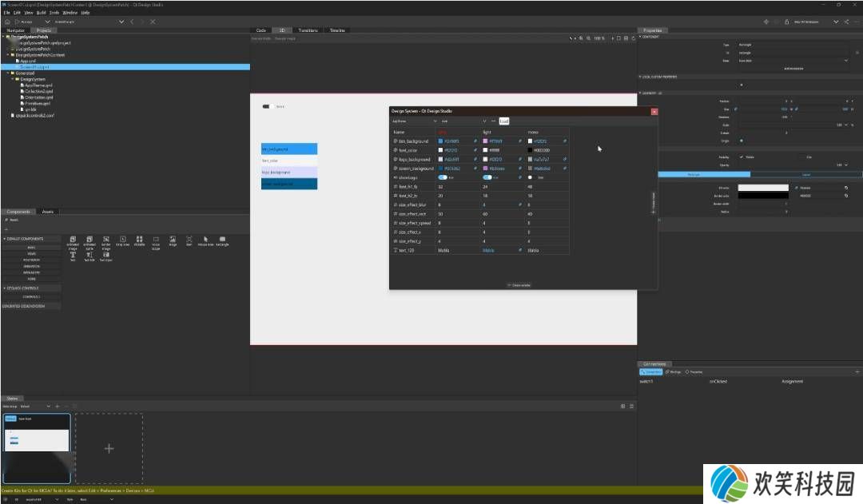
Task: Switch to the Timeline tab
Action: 337,30
